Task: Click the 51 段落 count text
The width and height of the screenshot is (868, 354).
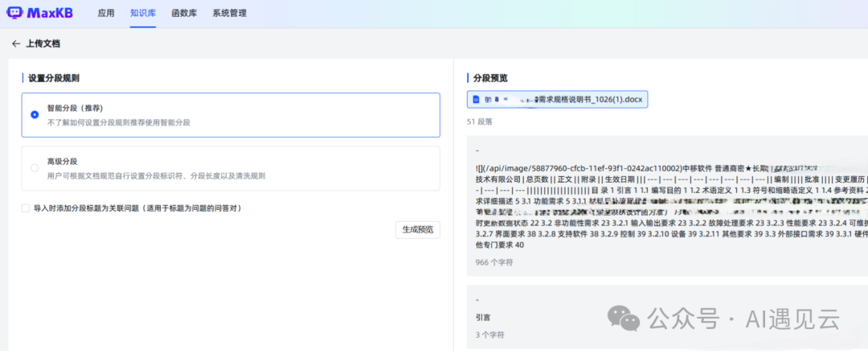Action: (x=480, y=121)
